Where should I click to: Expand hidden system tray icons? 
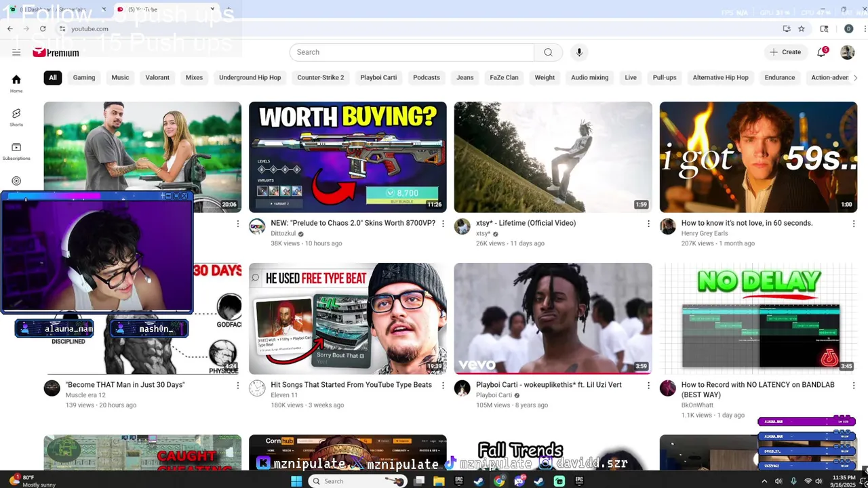tap(764, 481)
